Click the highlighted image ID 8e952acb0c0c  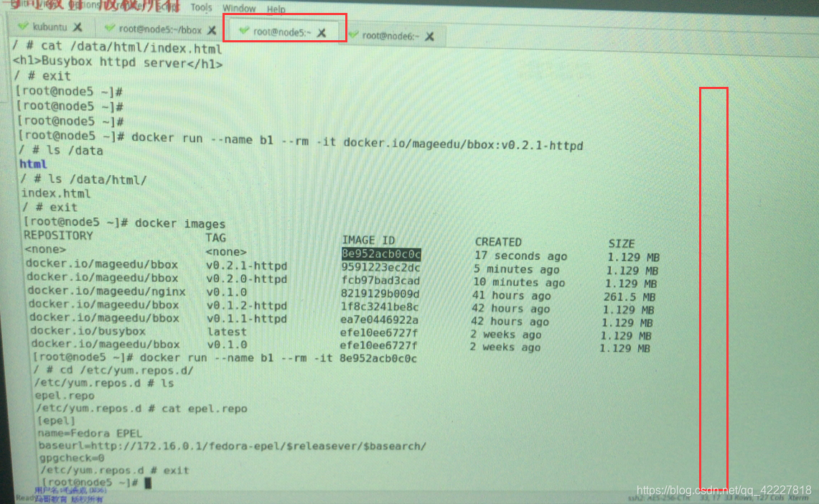pyautogui.click(x=380, y=254)
